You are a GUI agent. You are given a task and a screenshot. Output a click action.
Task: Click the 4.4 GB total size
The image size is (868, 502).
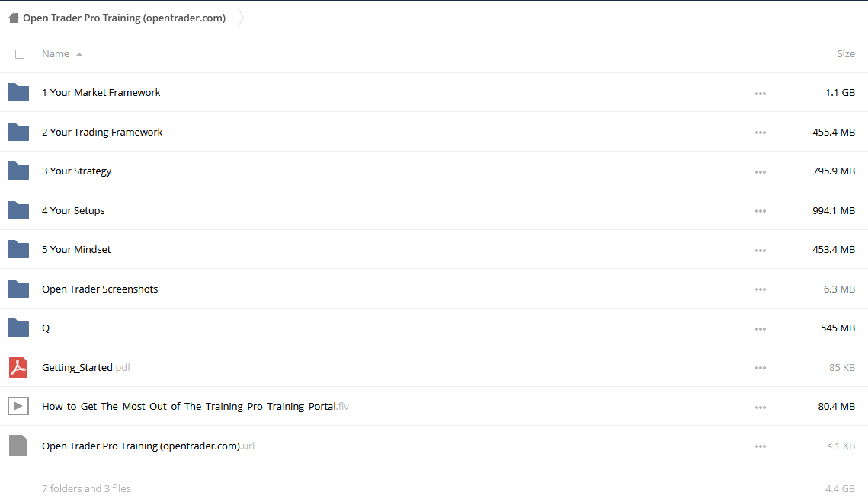[840, 488]
